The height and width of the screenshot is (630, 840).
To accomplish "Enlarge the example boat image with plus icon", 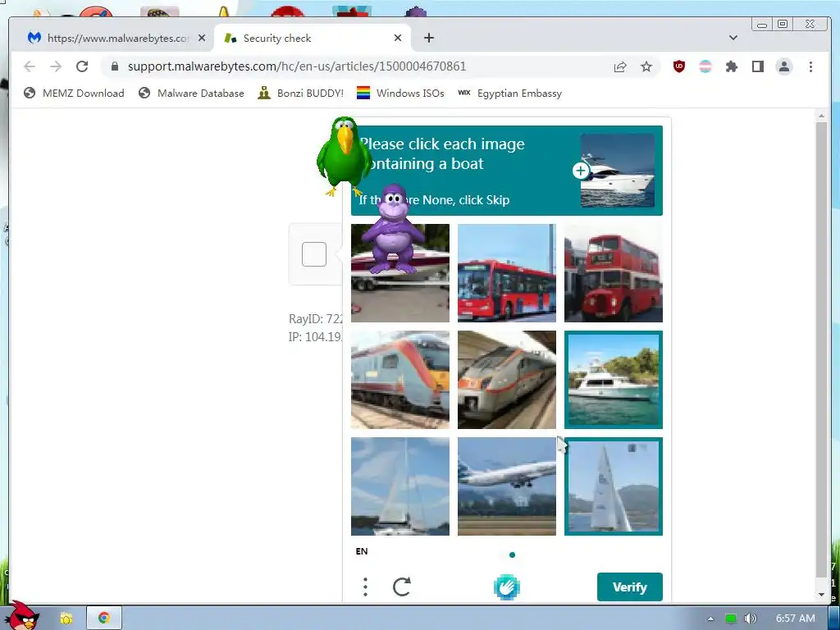I will pyautogui.click(x=581, y=171).
